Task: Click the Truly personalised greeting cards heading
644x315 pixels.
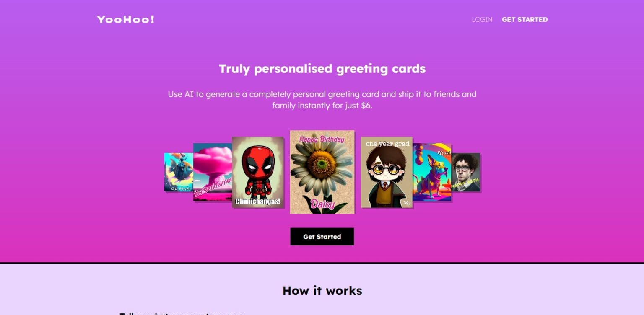Action: point(322,69)
